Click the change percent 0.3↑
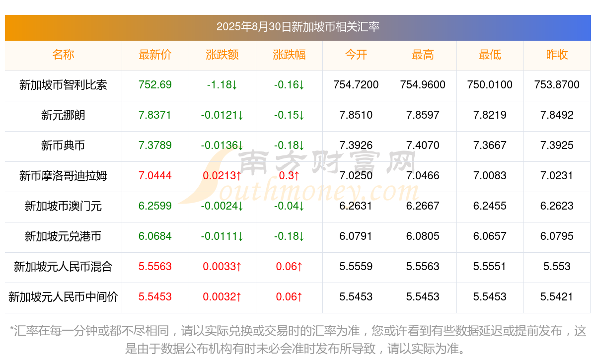The width and height of the screenshot is (596, 364). click(x=289, y=176)
